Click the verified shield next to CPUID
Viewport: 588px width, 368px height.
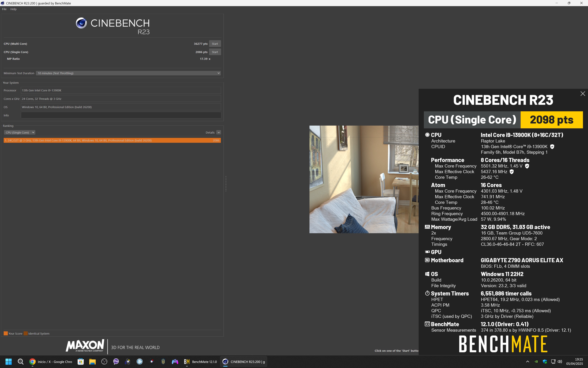pos(552,147)
